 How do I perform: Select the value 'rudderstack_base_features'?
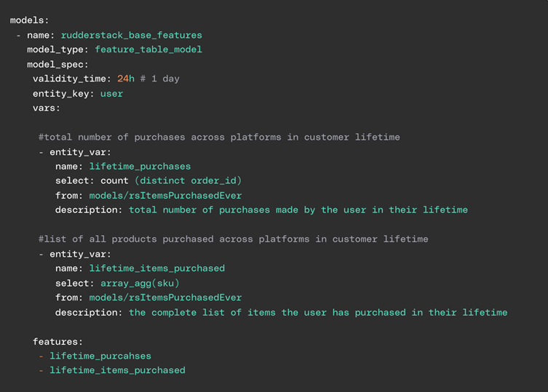132,36
